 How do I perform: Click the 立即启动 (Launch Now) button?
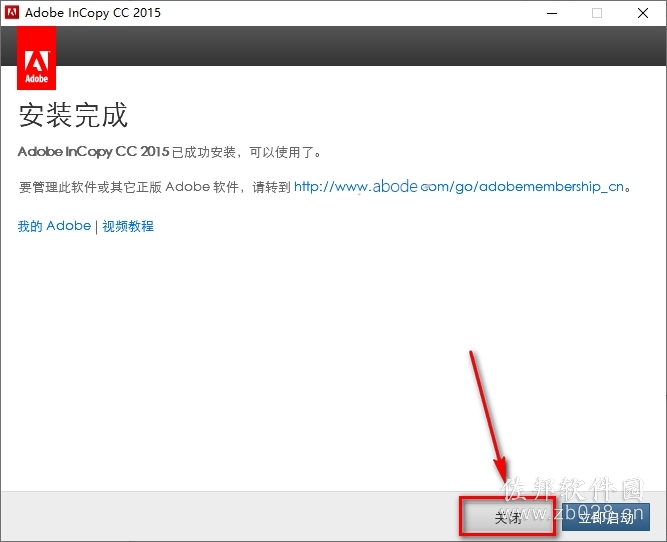[x=606, y=517]
